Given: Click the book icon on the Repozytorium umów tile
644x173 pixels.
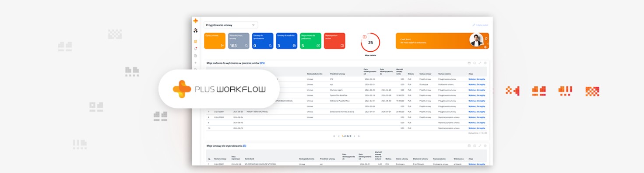Looking at the screenshot, I should click(342, 46).
